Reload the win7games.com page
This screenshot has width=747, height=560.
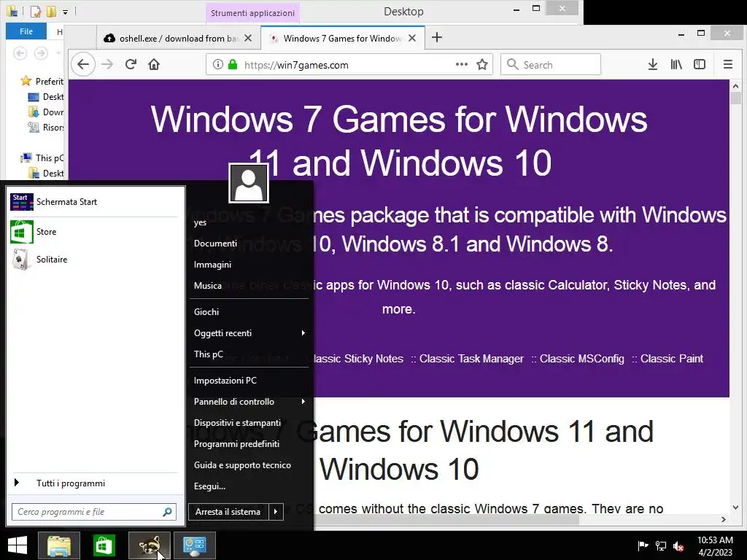[131, 64]
